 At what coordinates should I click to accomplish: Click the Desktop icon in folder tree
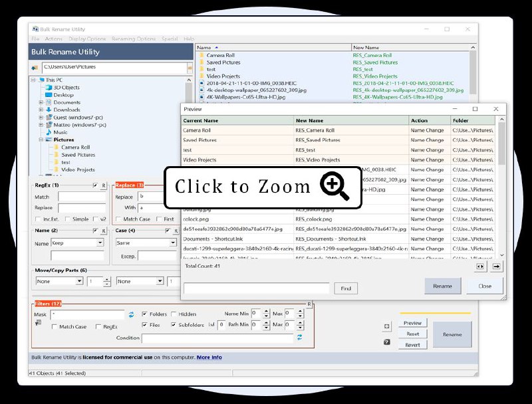point(49,95)
